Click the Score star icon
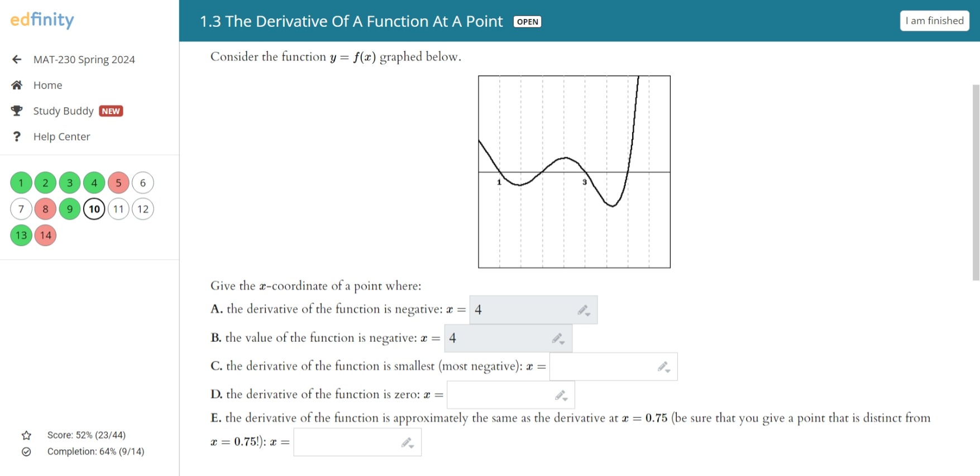980x476 pixels. point(26,435)
